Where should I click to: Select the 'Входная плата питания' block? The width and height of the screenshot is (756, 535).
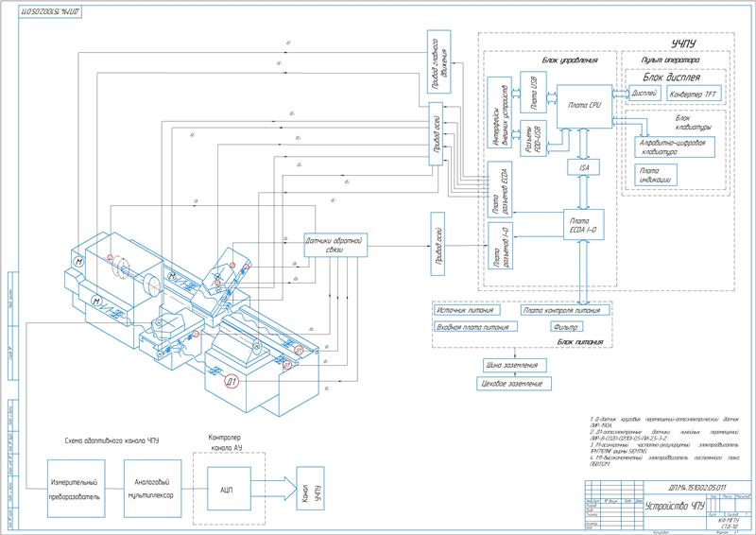(475, 327)
